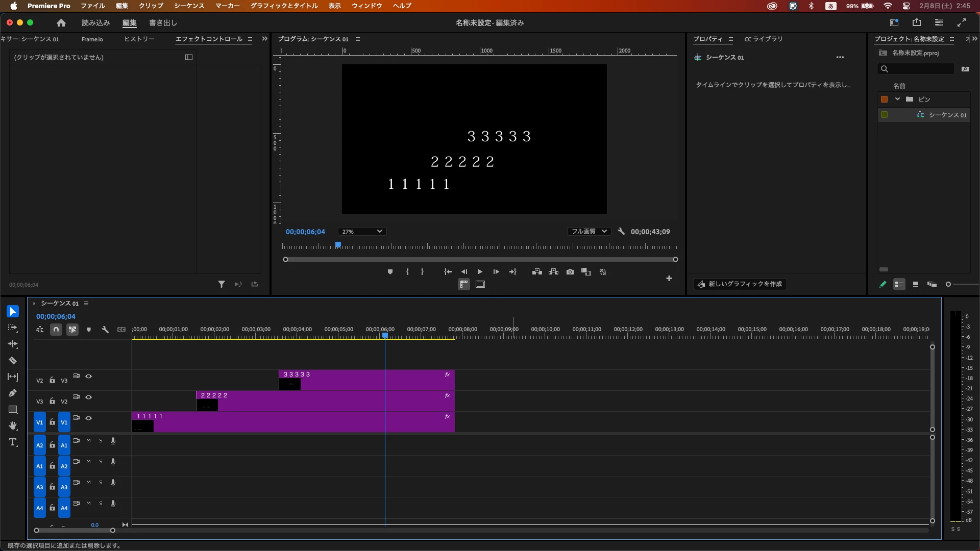Toggle V3 track output eye icon
The height and width of the screenshot is (551, 980).
[x=88, y=377]
